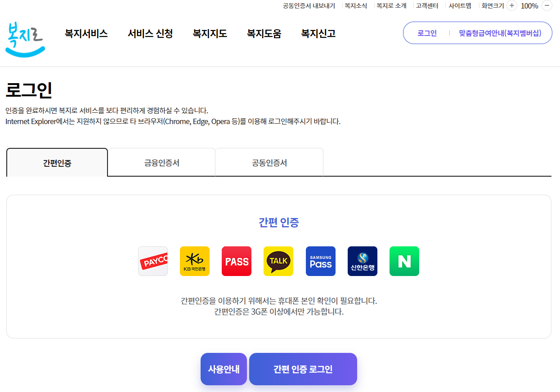Select the KakaoTalk authentication icon
The height and width of the screenshot is (392, 560).
[278, 261]
